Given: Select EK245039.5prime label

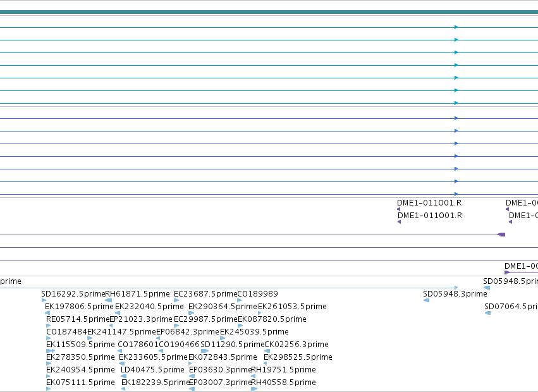Looking at the screenshot, I should pyautogui.click(x=254, y=332).
